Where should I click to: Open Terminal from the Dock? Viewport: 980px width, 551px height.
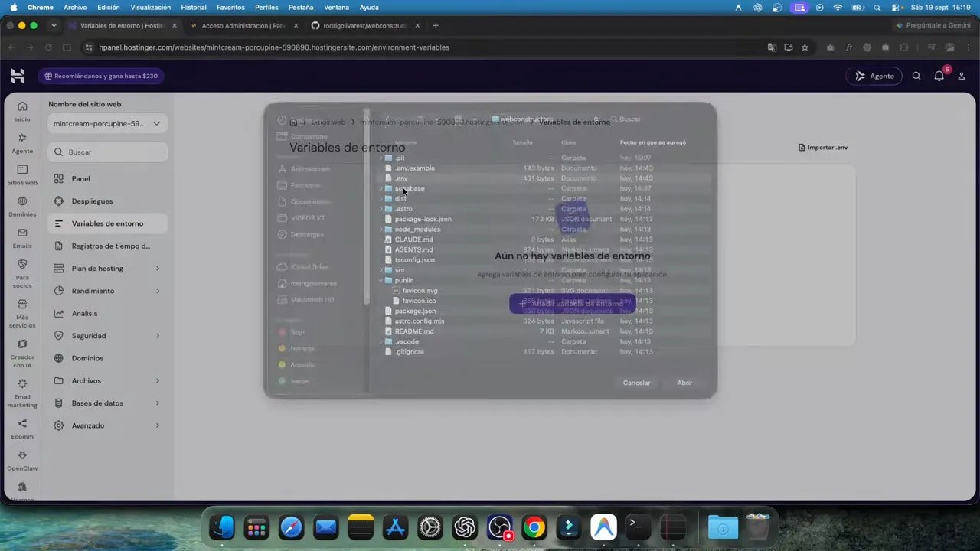(638, 527)
